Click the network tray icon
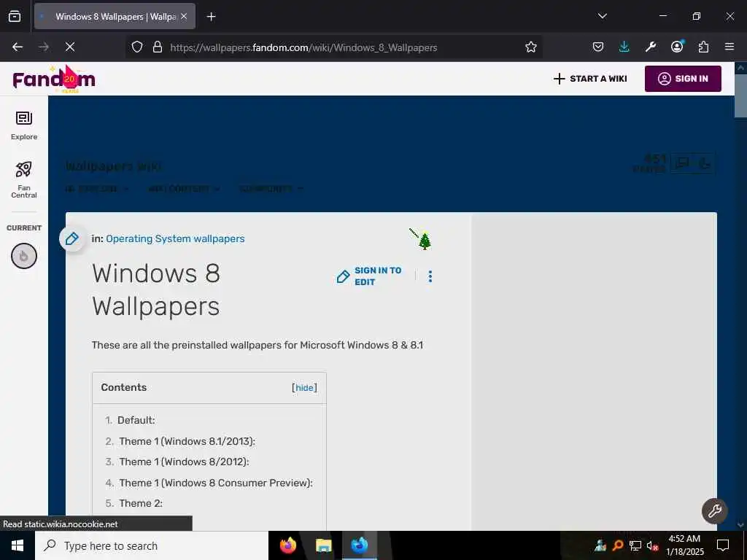Image resolution: width=747 pixels, height=560 pixels. point(635,545)
